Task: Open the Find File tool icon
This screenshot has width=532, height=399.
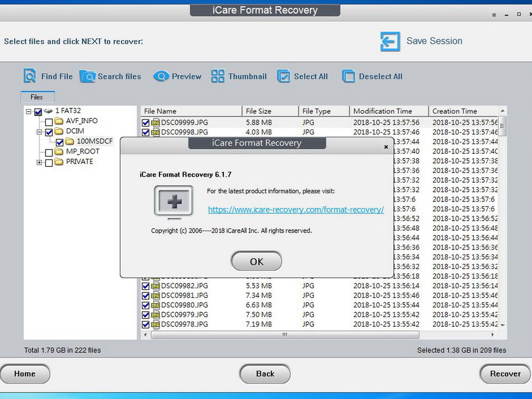Action: tap(30, 76)
